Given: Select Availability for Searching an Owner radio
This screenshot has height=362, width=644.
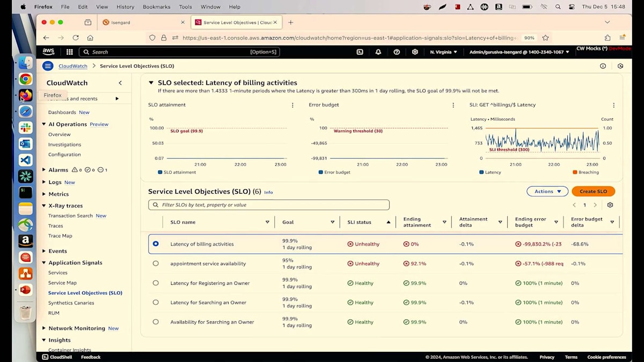Looking at the screenshot, I should [156, 322].
